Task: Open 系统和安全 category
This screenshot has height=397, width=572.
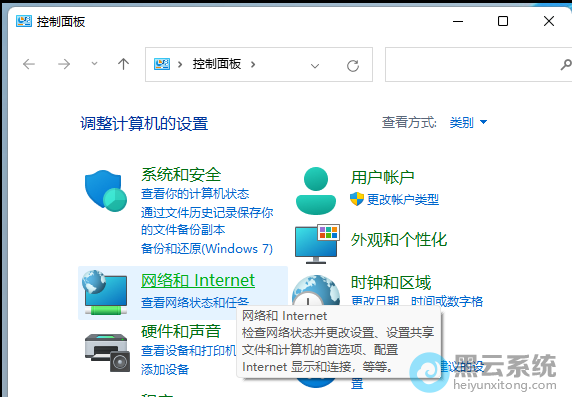Action: point(181,174)
